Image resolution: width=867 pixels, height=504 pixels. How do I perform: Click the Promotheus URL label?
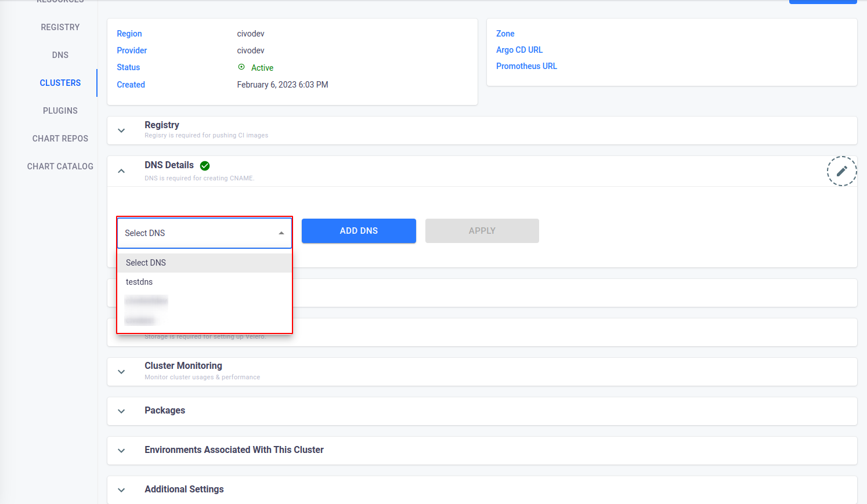click(526, 66)
